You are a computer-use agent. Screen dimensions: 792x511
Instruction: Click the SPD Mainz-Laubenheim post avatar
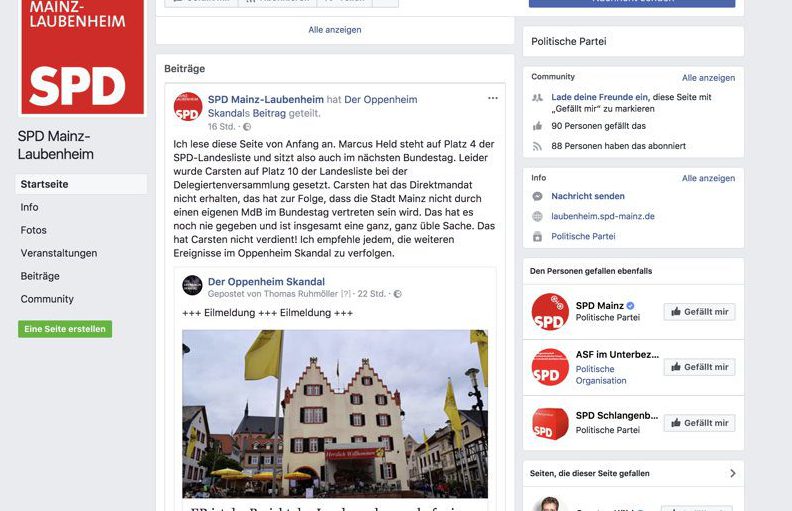coord(188,107)
